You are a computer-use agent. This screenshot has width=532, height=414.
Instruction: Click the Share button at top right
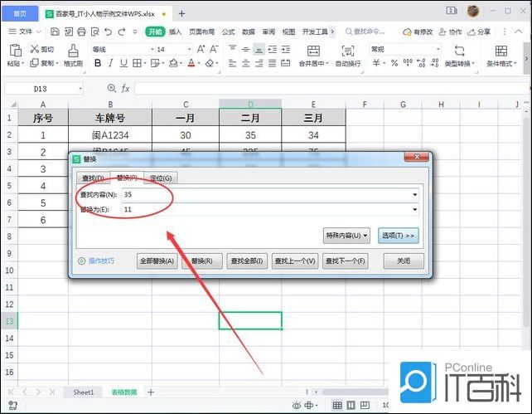[x=479, y=32]
